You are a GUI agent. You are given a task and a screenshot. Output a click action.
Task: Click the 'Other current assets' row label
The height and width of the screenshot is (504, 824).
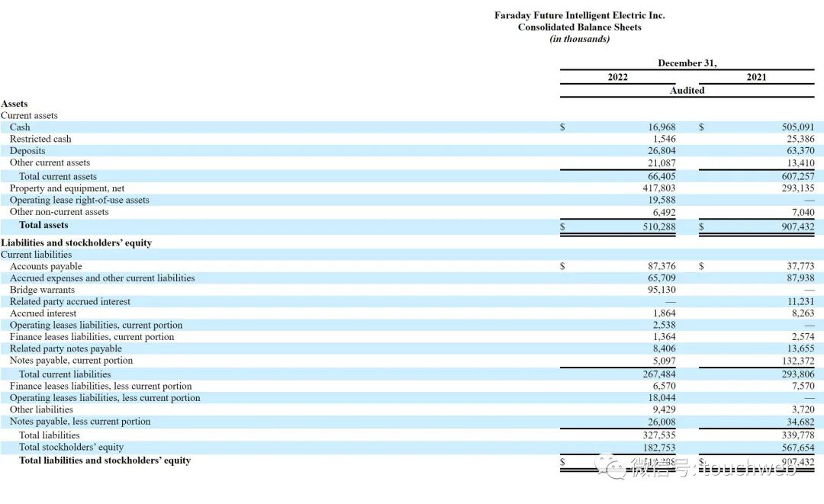(50, 162)
